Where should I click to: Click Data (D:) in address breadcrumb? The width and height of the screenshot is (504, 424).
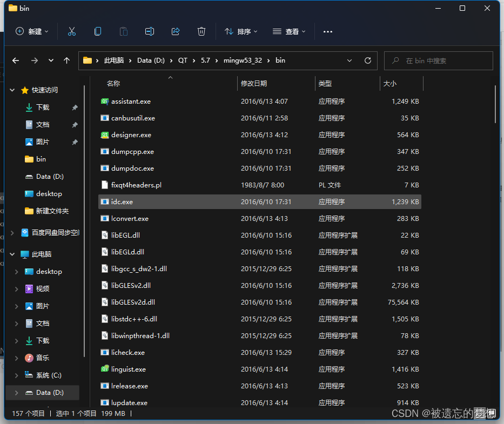[x=151, y=60]
